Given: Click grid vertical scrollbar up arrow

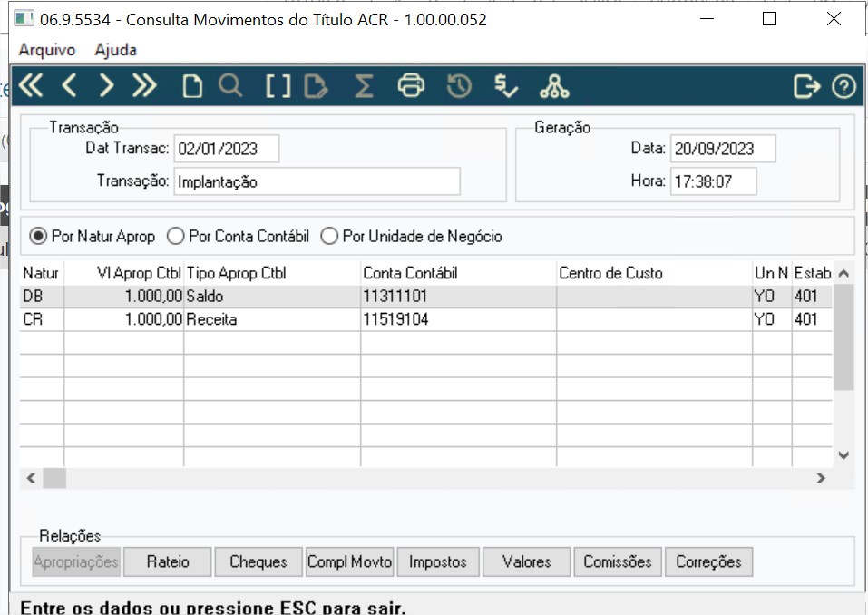Looking at the screenshot, I should [844, 273].
